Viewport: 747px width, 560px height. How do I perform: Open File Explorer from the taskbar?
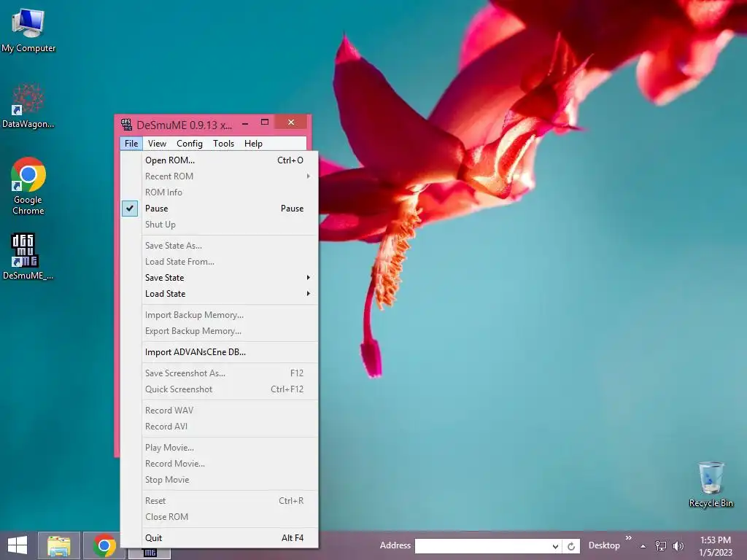point(59,545)
